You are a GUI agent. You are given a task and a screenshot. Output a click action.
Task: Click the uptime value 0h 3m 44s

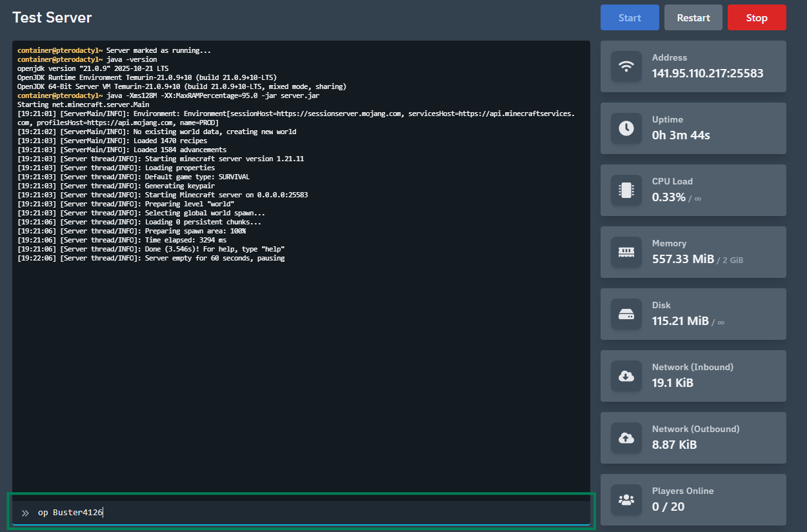tap(681, 135)
